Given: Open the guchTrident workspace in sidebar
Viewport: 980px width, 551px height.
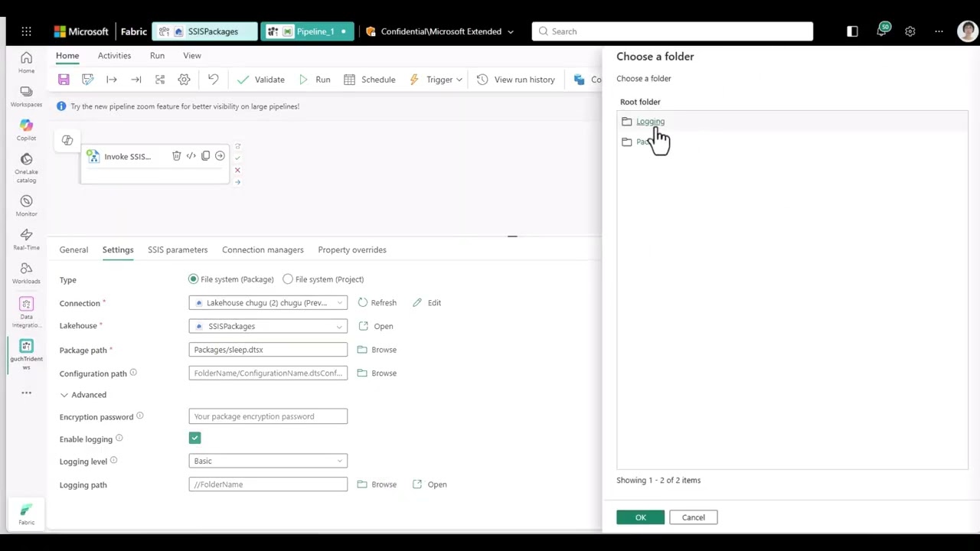Looking at the screenshot, I should [26, 354].
